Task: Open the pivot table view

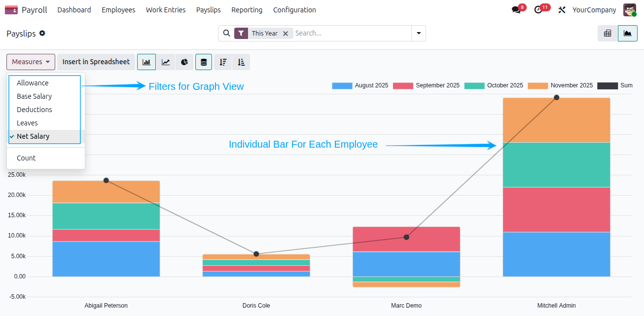Action: click(x=608, y=34)
